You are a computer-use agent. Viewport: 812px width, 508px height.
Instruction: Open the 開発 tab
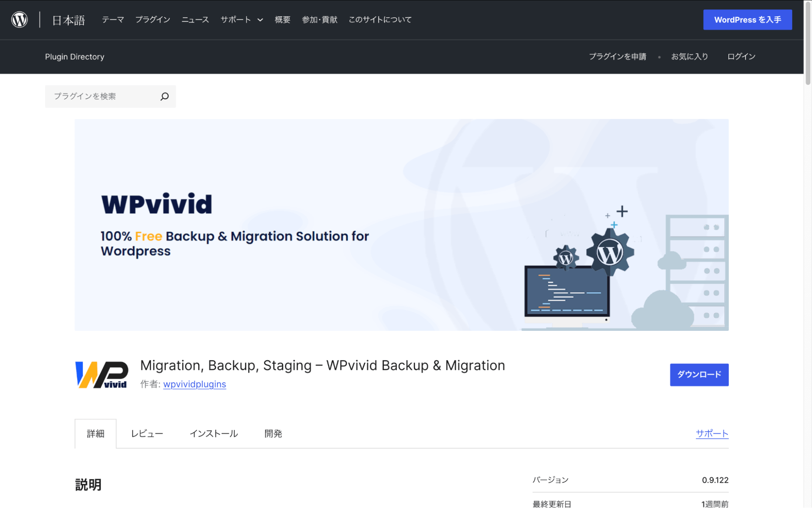(x=273, y=433)
